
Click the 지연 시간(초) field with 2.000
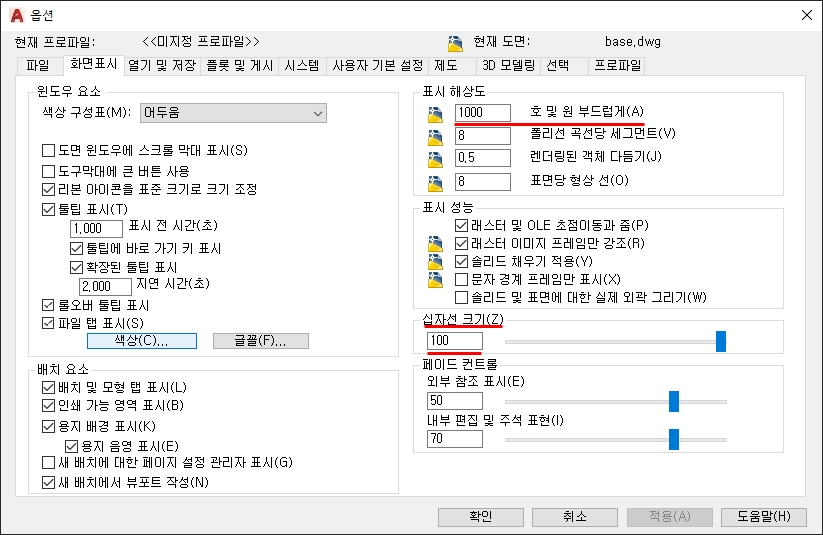(x=105, y=287)
